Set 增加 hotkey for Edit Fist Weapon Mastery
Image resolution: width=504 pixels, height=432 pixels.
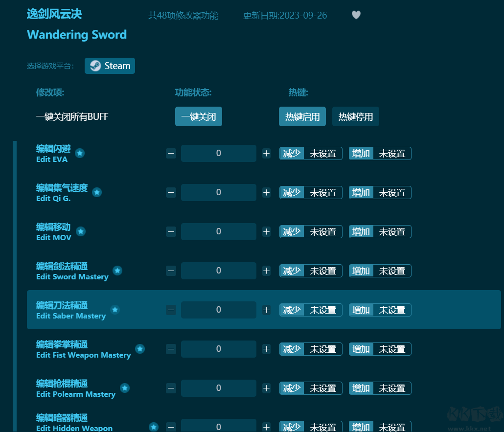click(380, 349)
